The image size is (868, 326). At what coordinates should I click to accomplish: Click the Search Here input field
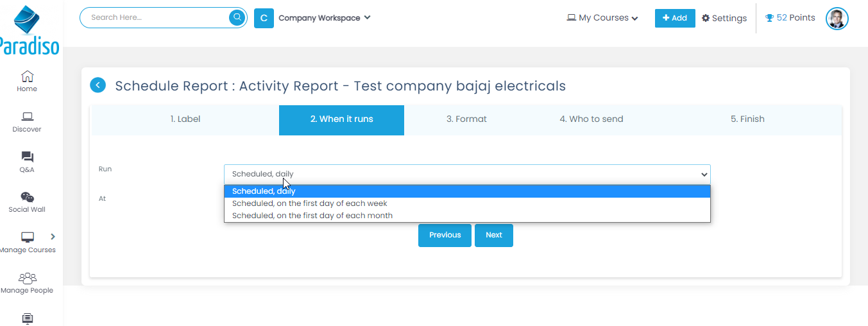point(157,17)
